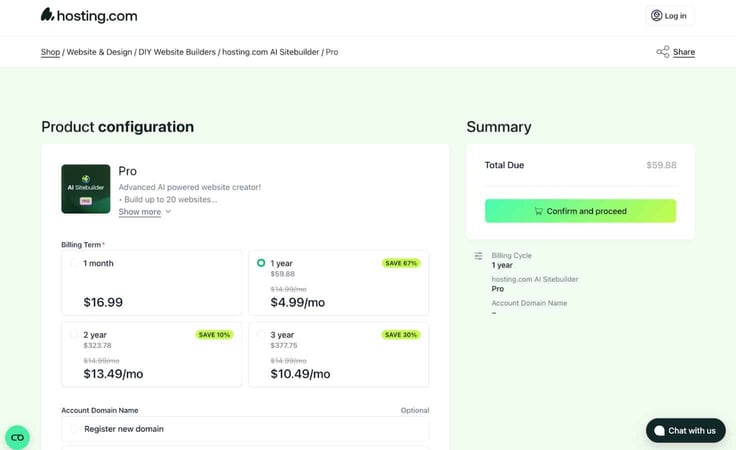The width and height of the screenshot is (736, 450).
Task: Select the 3 year billing term radio
Action: pyautogui.click(x=261, y=335)
